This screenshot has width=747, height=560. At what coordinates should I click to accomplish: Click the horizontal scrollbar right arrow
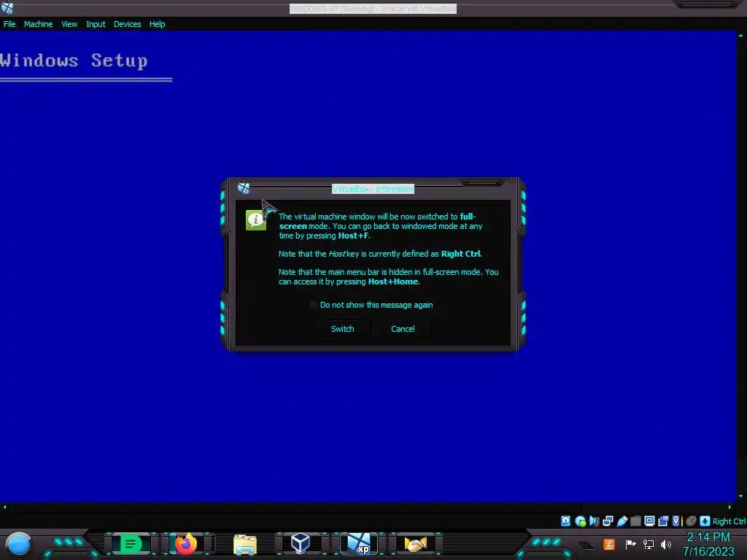(729, 507)
